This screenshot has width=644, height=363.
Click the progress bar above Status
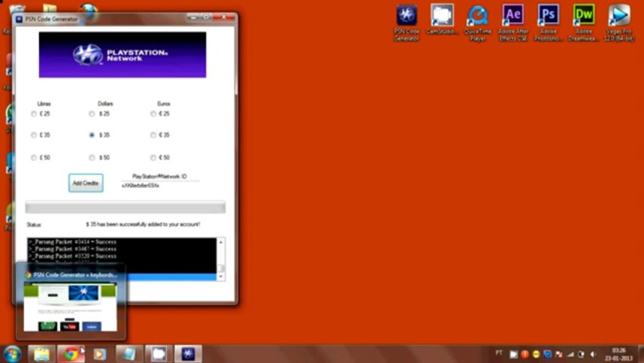click(x=125, y=207)
